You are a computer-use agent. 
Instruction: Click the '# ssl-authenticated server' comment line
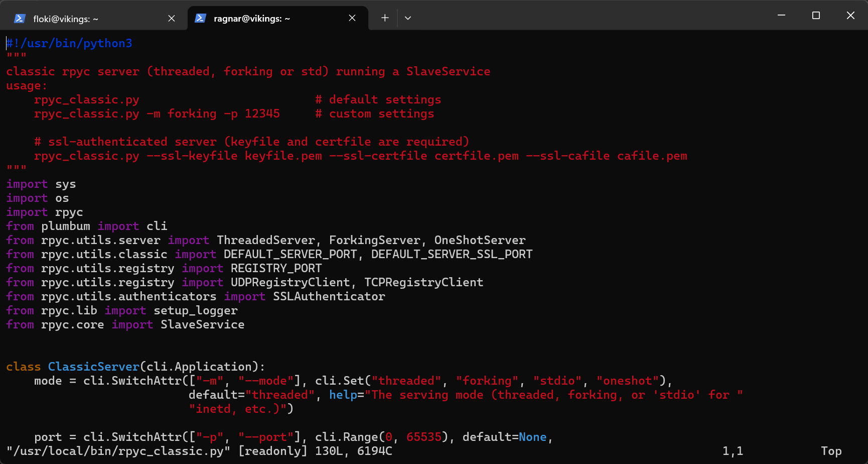pos(252,142)
